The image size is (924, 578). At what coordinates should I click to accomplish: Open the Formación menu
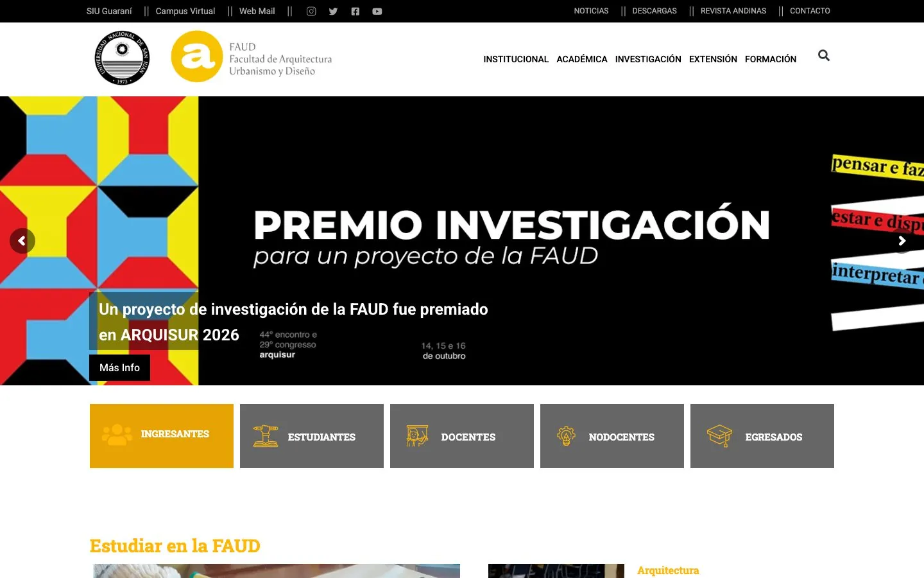click(771, 59)
